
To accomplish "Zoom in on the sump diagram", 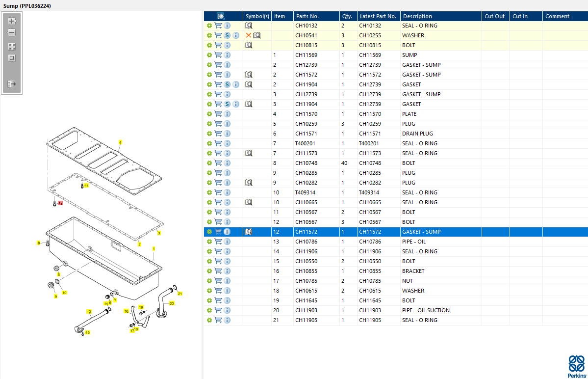I will (12, 21).
